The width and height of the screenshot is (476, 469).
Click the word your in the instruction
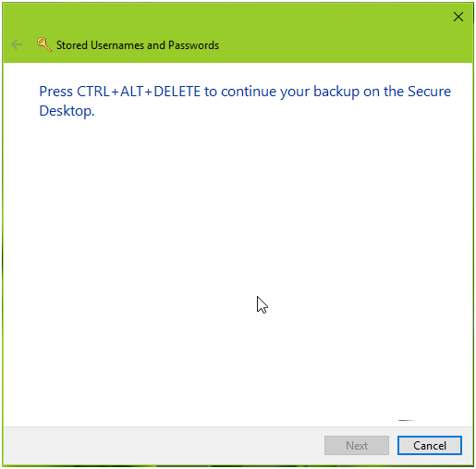(x=295, y=93)
